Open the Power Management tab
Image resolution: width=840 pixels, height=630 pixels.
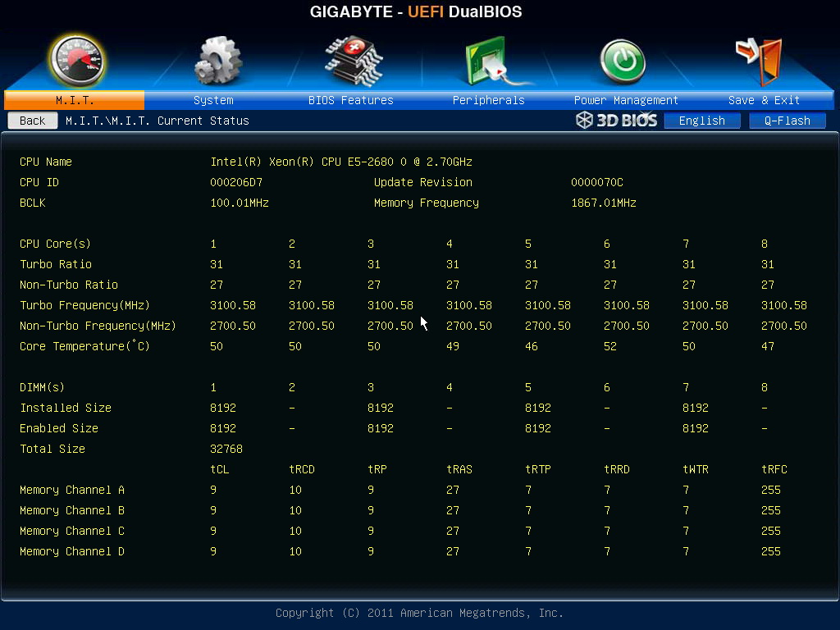point(626,100)
